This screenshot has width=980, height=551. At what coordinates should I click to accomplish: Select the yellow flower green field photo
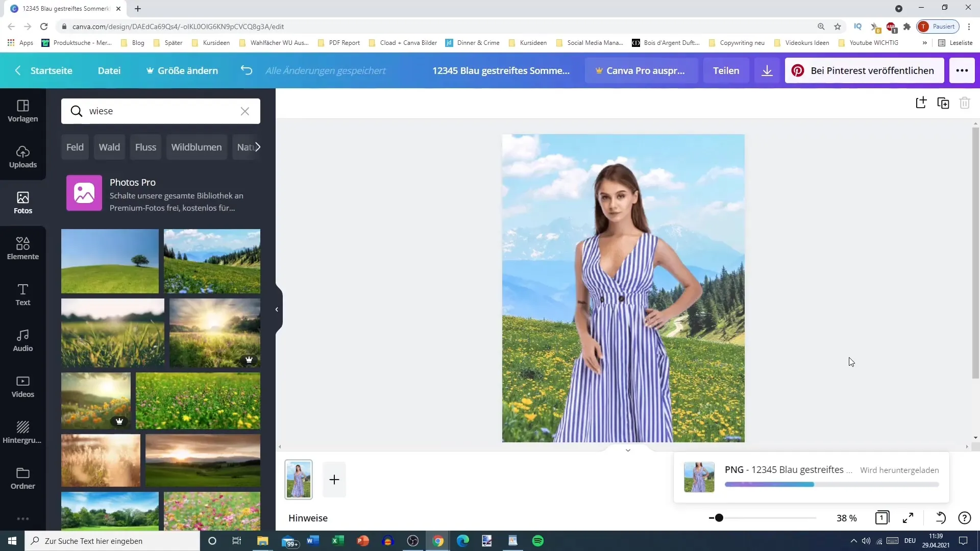198,400
